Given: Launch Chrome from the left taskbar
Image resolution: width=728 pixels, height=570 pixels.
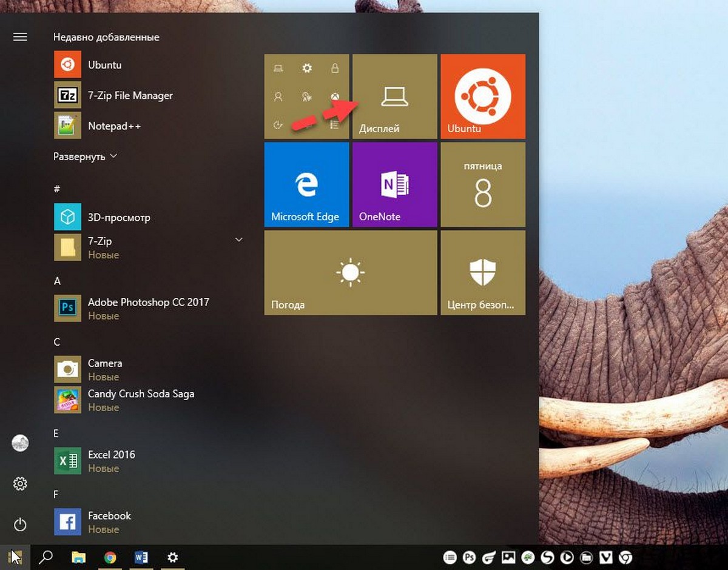Looking at the screenshot, I should pyautogui.click(x=110, y=557).
